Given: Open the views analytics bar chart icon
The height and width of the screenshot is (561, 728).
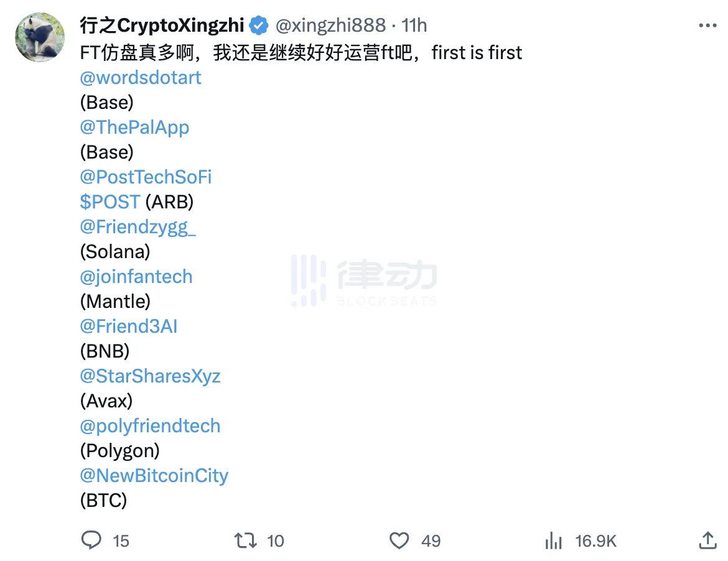Looking at the screenshot, I should (553, 540).
